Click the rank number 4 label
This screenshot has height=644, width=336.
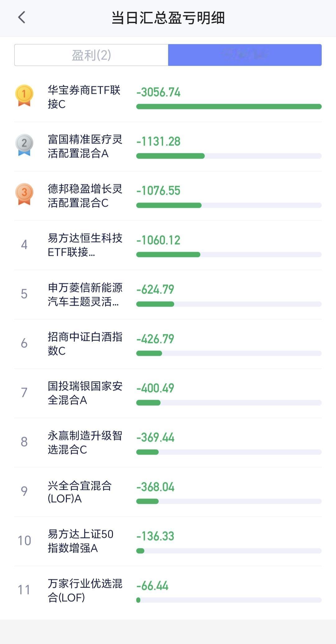24,245
